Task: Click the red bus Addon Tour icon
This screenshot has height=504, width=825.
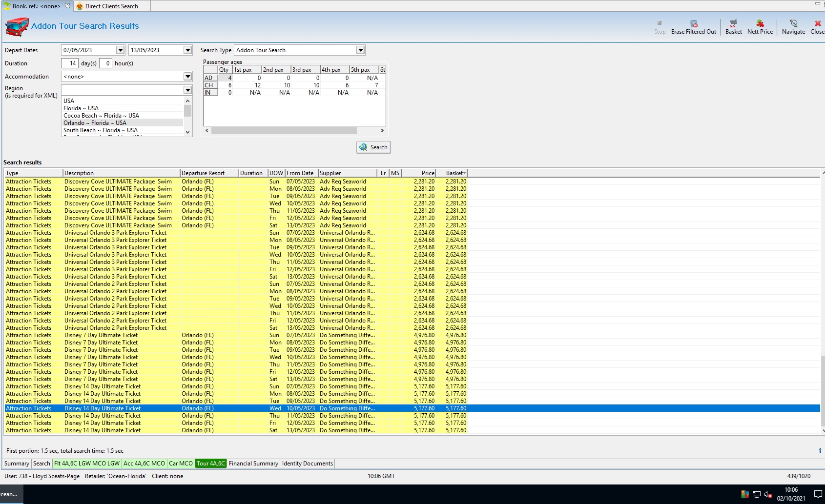Action: tap(17, 26)
